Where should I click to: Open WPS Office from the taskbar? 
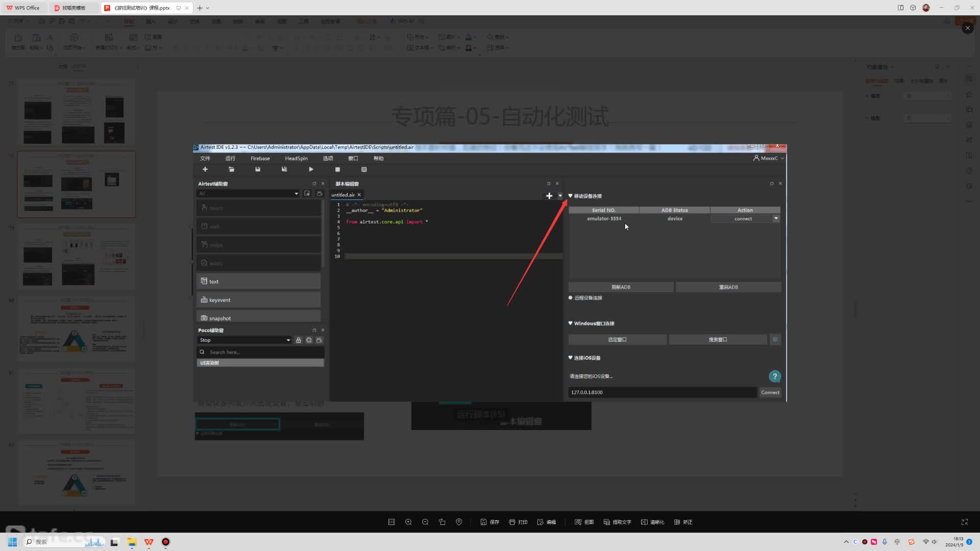(x=149, y=542)
